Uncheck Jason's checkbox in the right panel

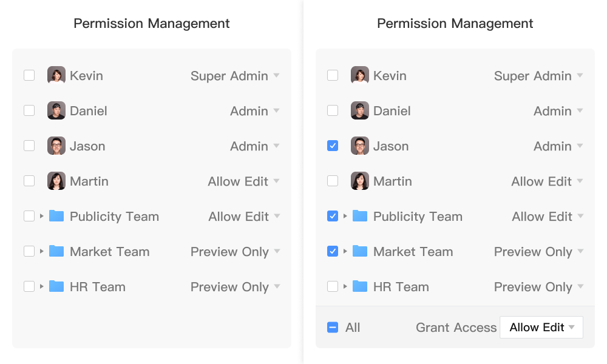[x=333, y=146]
